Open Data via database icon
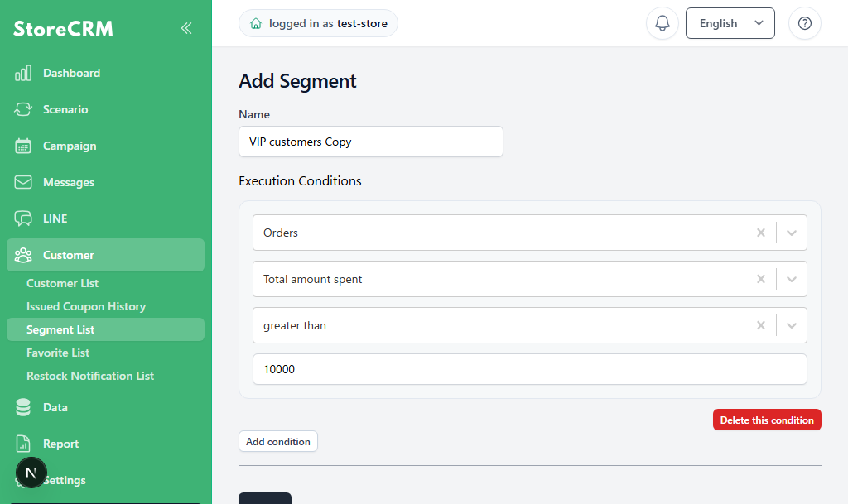The height and width of the screenshot is (504, 848). pyautogui.click(x=23, y=407)
